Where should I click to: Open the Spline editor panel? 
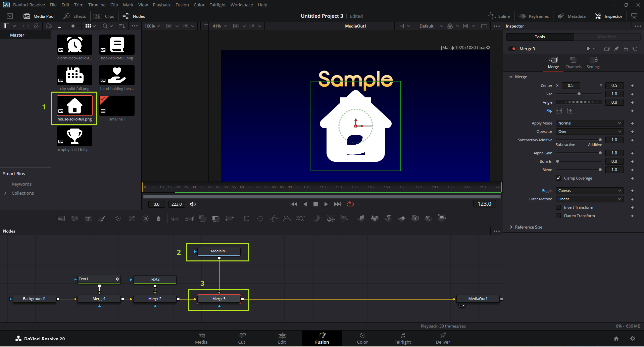499,16
